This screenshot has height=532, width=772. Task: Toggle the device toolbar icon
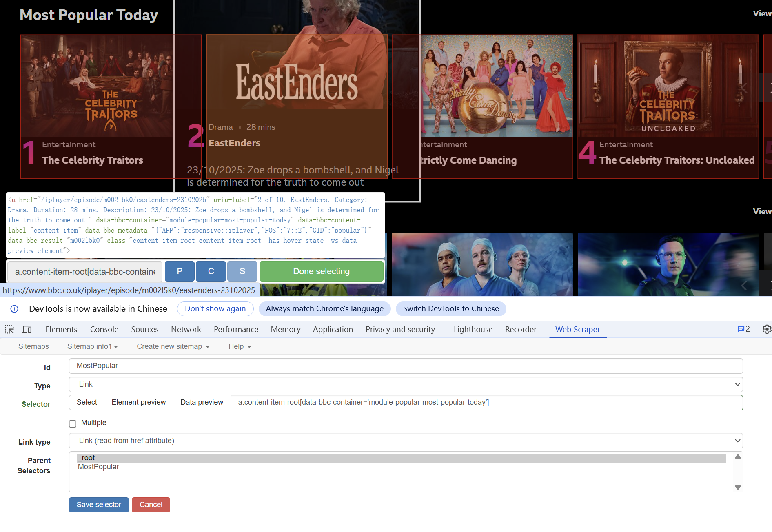tap(27, 329)
